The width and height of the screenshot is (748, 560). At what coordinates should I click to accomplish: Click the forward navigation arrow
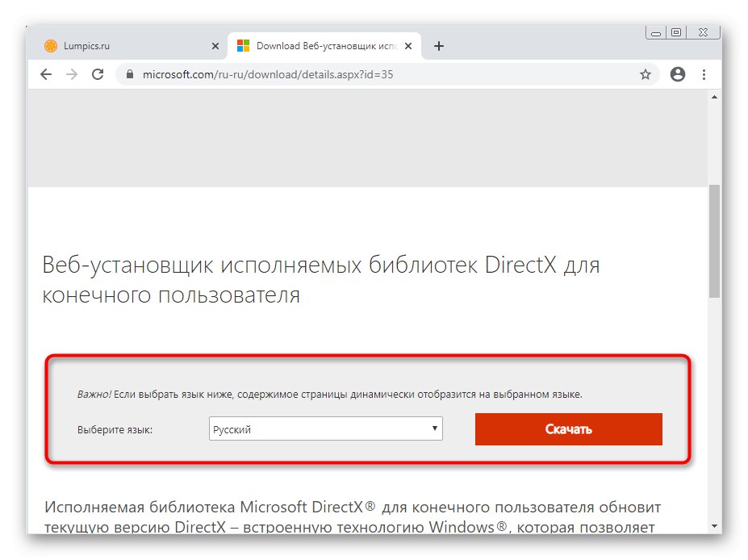72,74
